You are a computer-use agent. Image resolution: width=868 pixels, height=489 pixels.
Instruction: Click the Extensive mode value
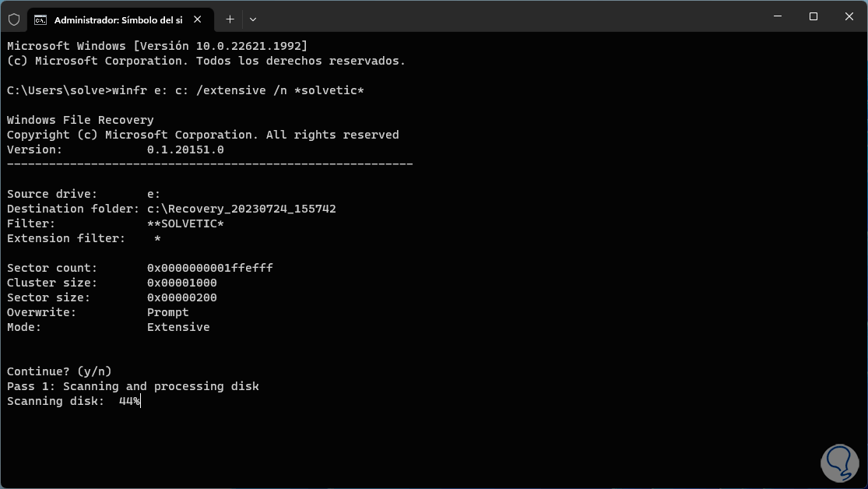coord(178,327)
